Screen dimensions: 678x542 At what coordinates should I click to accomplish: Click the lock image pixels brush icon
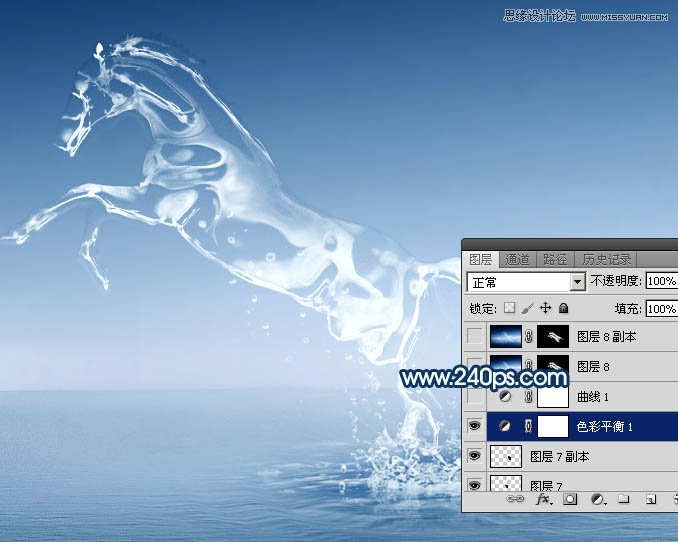coord(527,309)
